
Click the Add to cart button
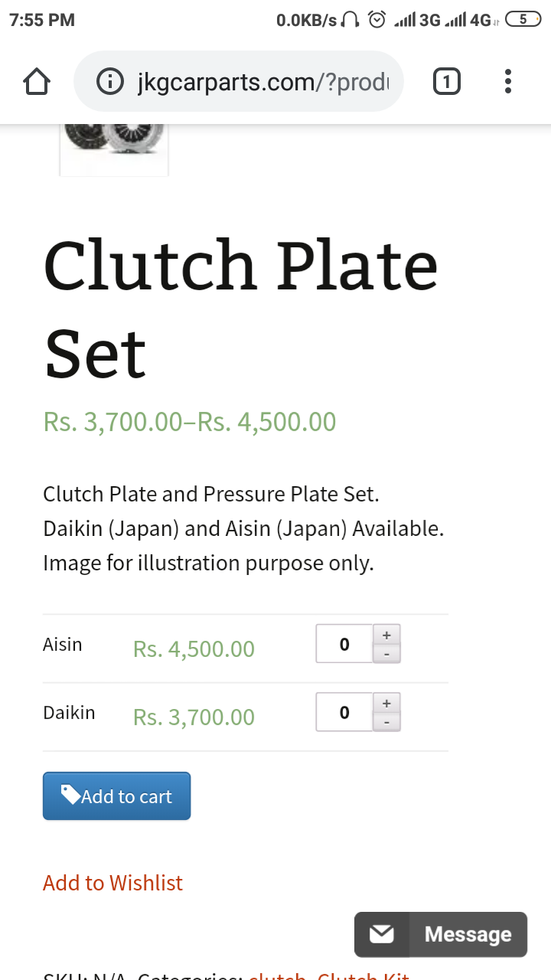coord(116,796)
